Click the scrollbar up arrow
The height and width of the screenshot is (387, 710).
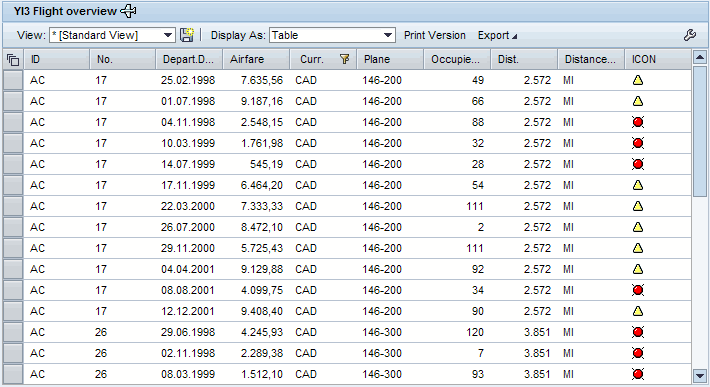700,57
